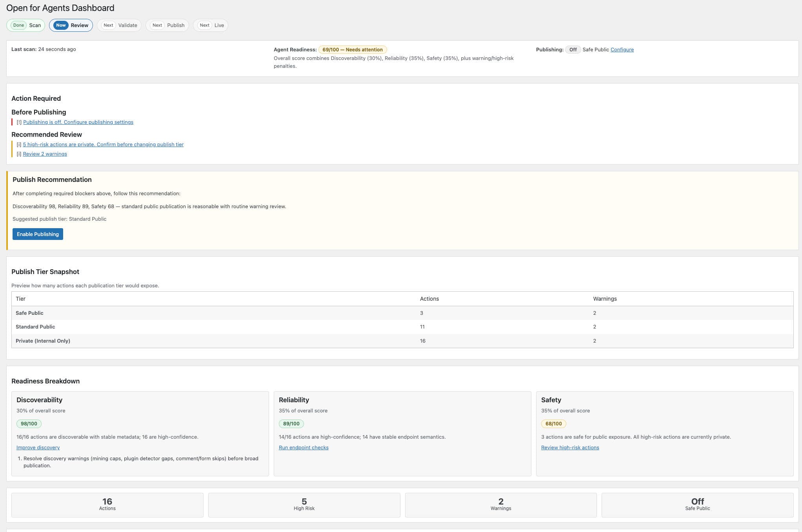Open the Scan step marked Done
The height and width of the screenshot is (532, 802).
point(26,25)
